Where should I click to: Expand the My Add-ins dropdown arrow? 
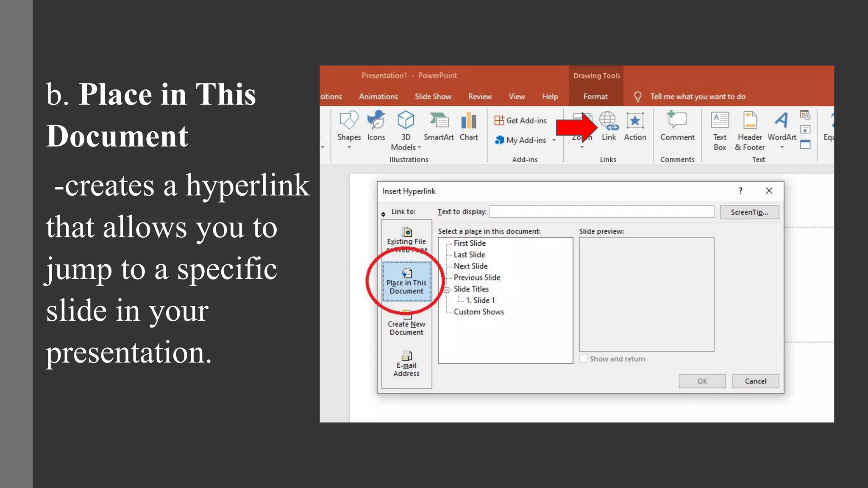[554, 140]
